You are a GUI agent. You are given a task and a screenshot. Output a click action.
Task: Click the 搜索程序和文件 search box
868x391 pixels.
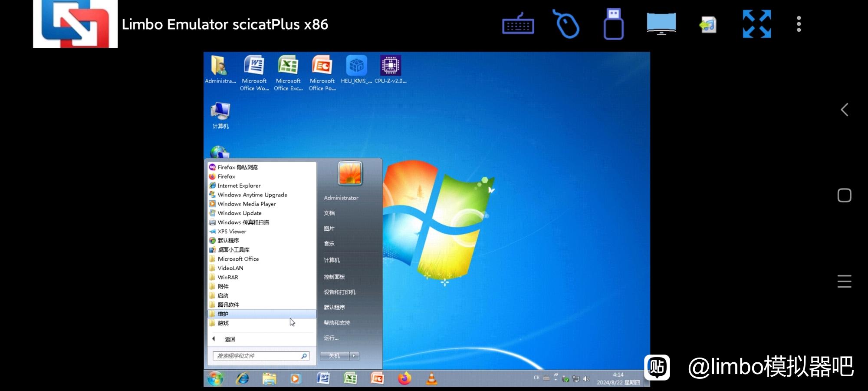(x=261, y=356)
